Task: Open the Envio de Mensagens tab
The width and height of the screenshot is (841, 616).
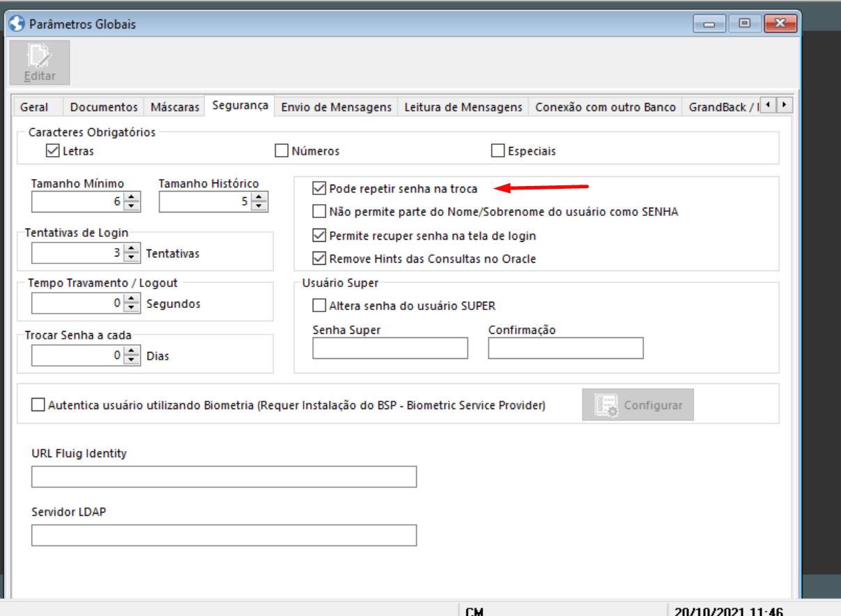Action: click(337, 107)
